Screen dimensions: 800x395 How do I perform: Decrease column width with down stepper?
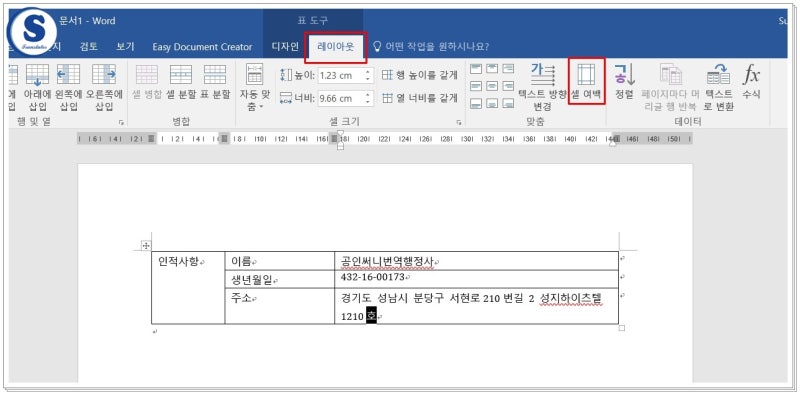pos(368,102)
